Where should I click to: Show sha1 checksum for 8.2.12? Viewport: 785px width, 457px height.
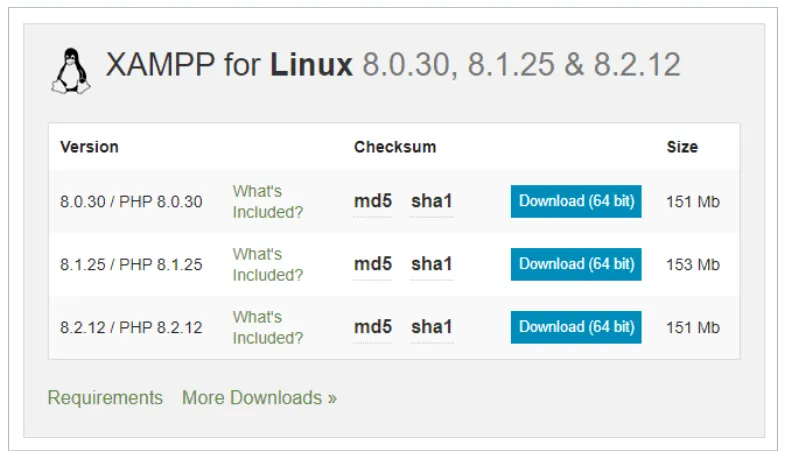click(432, 327)
